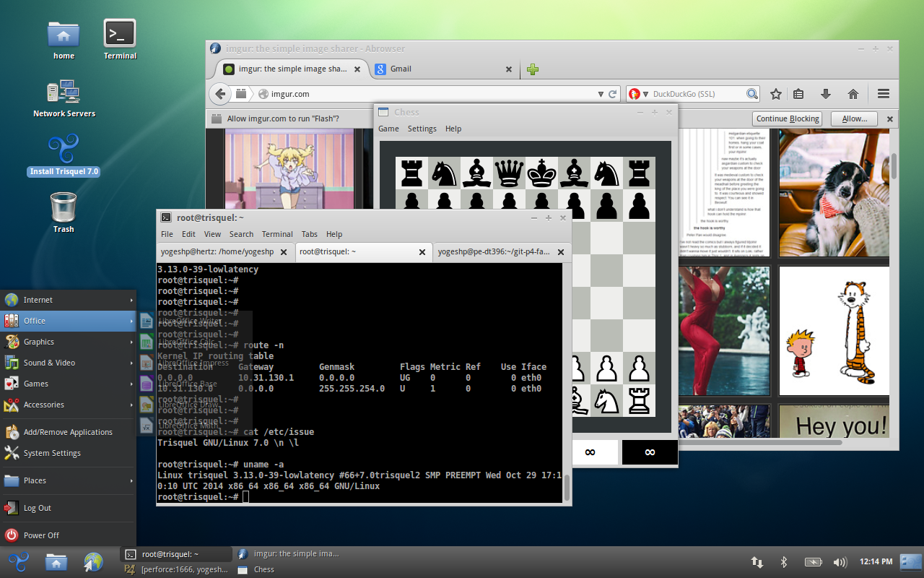
Task: Open the terminal's File menu
Action: click(x=167, y=234)
